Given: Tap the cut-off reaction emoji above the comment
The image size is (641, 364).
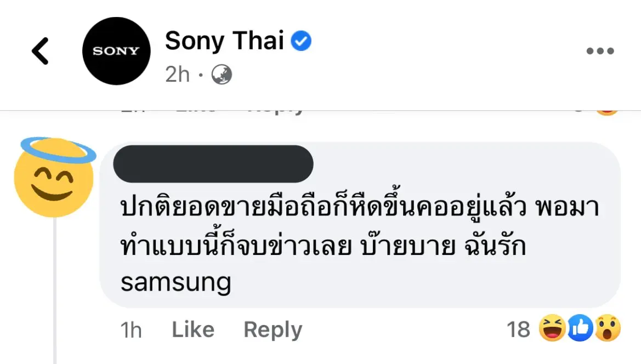Looking at the screenshot, I should click(606, 111).
